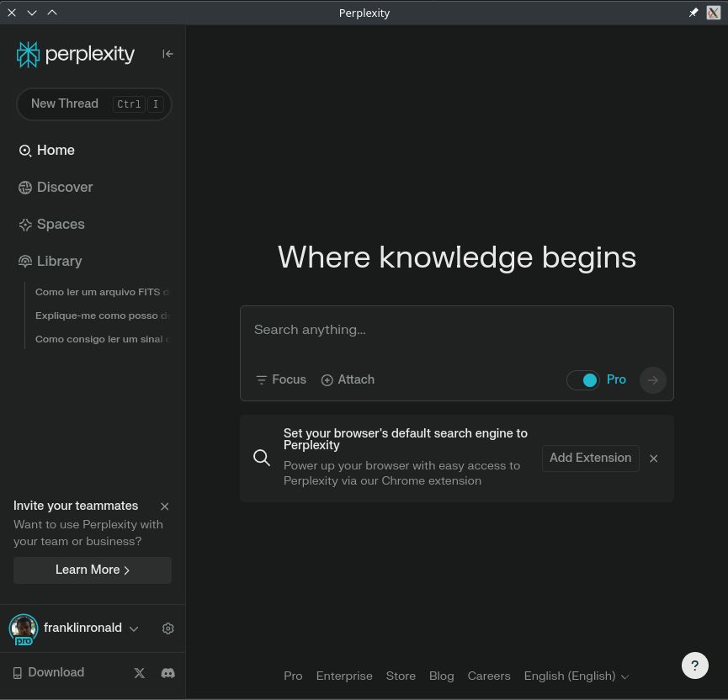Attach a file with the paperclip icon
This screenshot has width=728, height=700.
(x=347, y=379)
